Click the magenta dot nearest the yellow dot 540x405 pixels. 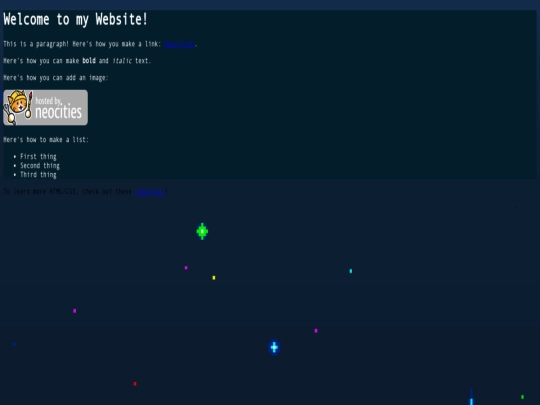tap(186, 268)
